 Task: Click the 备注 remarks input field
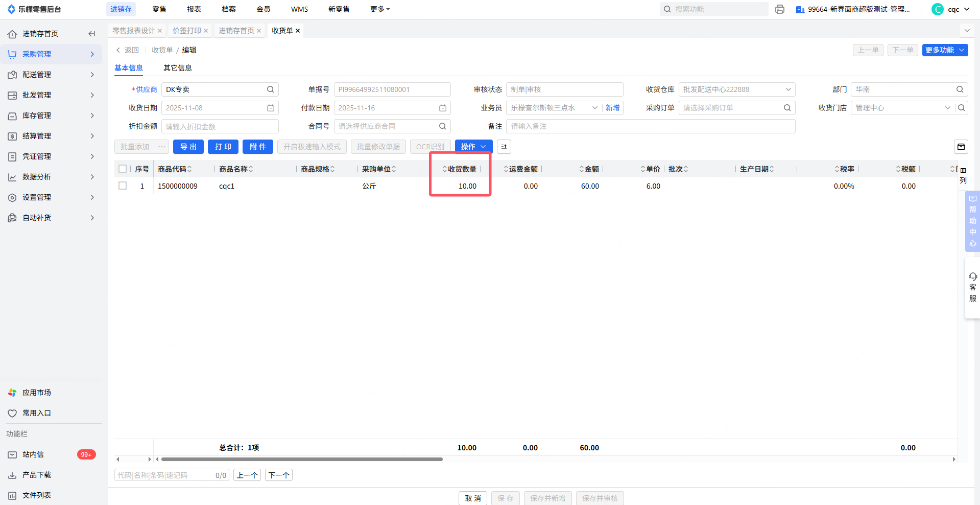coord(650,126)
